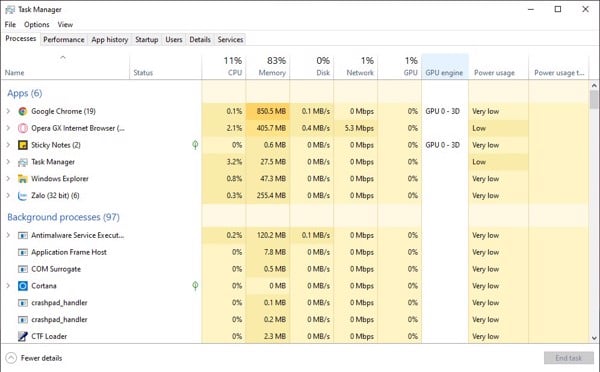Click the Task Manager row icon
600x372 pixels.
click(x=23, y=162)
